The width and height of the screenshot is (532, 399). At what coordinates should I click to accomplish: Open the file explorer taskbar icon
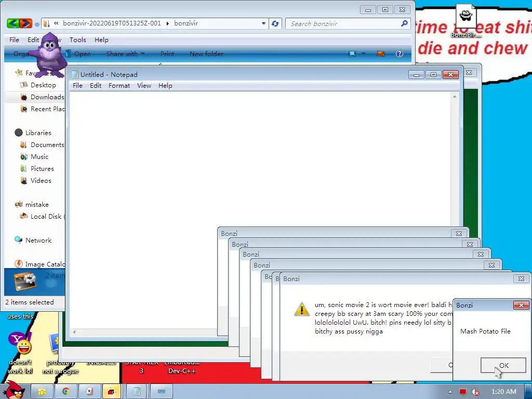[x=42, y=392]
